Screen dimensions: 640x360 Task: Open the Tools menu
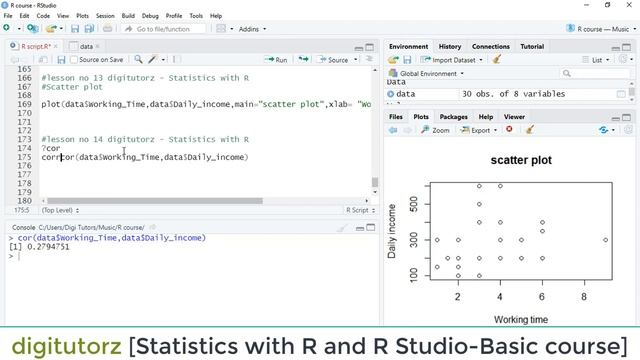[x=196, y=16]
